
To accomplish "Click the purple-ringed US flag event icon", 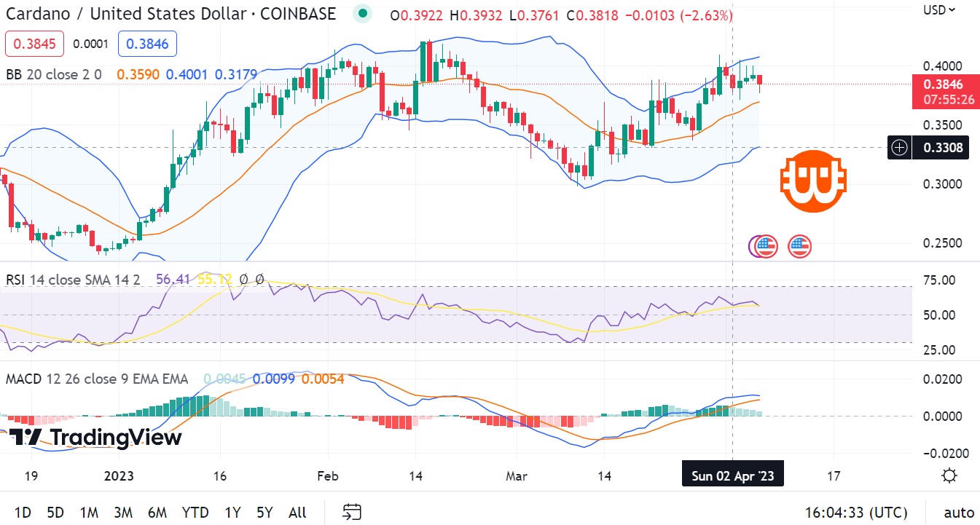I will click(x=764, y=247).
